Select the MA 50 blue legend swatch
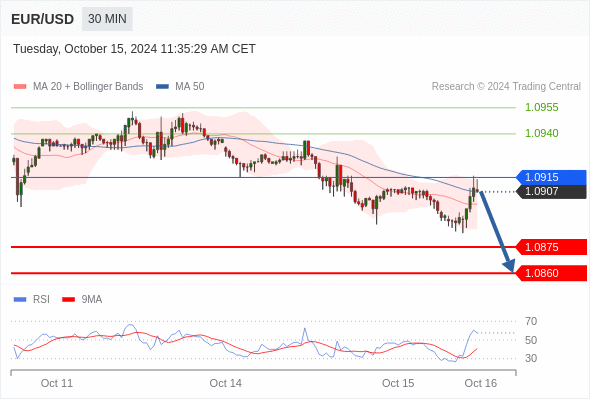Image resolution: width=590 pixels, height=400 pixels. (162, 87)
